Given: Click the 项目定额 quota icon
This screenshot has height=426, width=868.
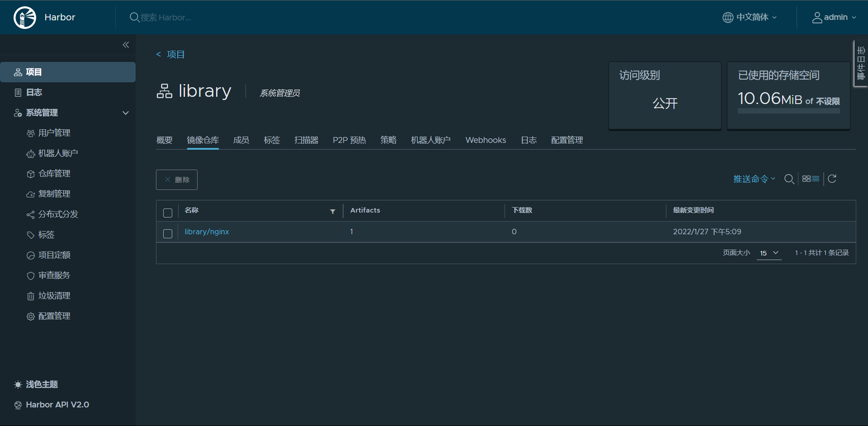Looking at the screenshot, I should point(31,256).
